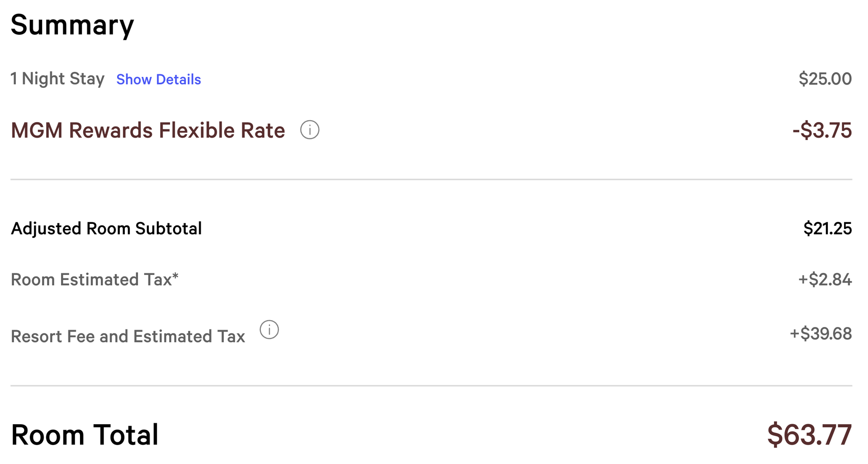The width and height of the screenshot is (868, 464).
Task: Select the Summary heading
Action: [x=72, y=26]
